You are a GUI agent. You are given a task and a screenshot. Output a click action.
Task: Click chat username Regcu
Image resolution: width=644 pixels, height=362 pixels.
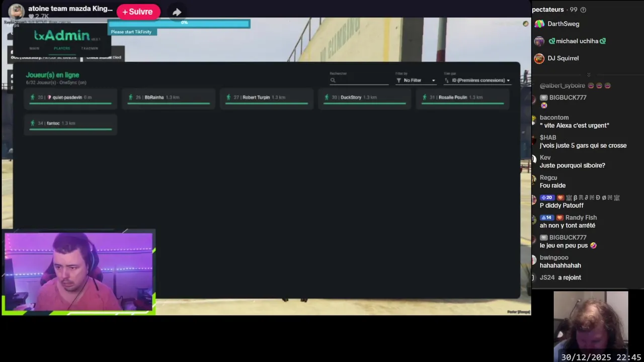click(x=548, y=178)
